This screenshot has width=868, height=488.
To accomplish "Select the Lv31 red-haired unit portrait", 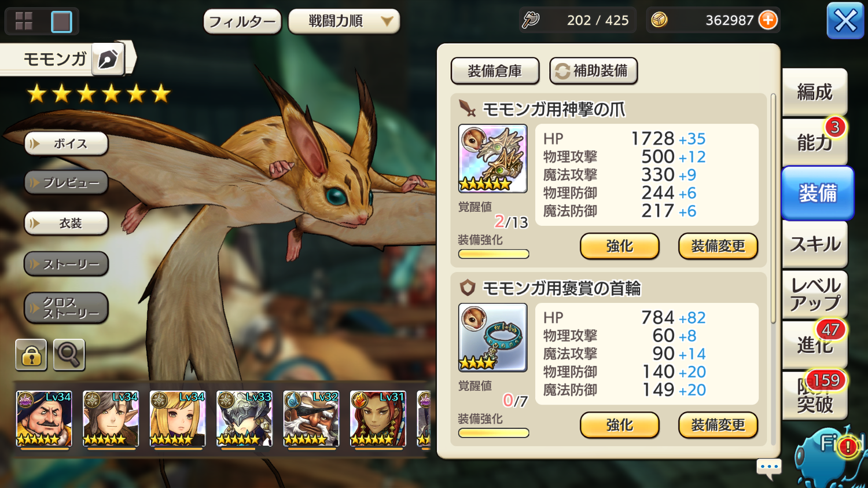I will pos(378,419).
